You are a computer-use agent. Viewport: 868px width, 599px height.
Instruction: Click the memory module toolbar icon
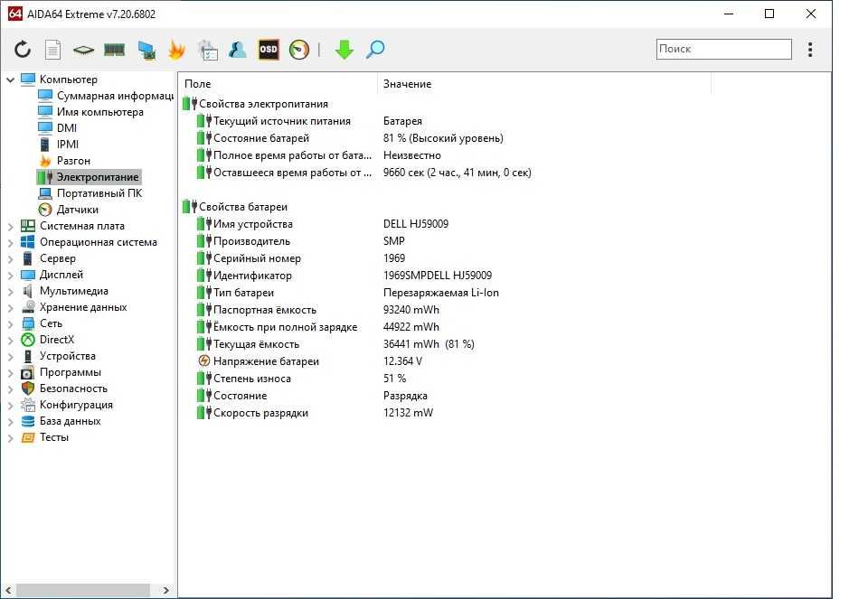point(115,50)
